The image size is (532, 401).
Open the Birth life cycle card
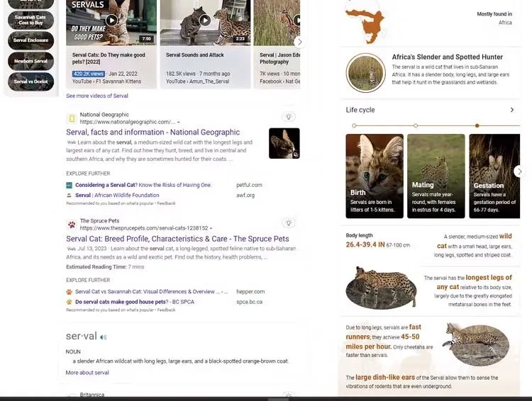tap(375, 176)
